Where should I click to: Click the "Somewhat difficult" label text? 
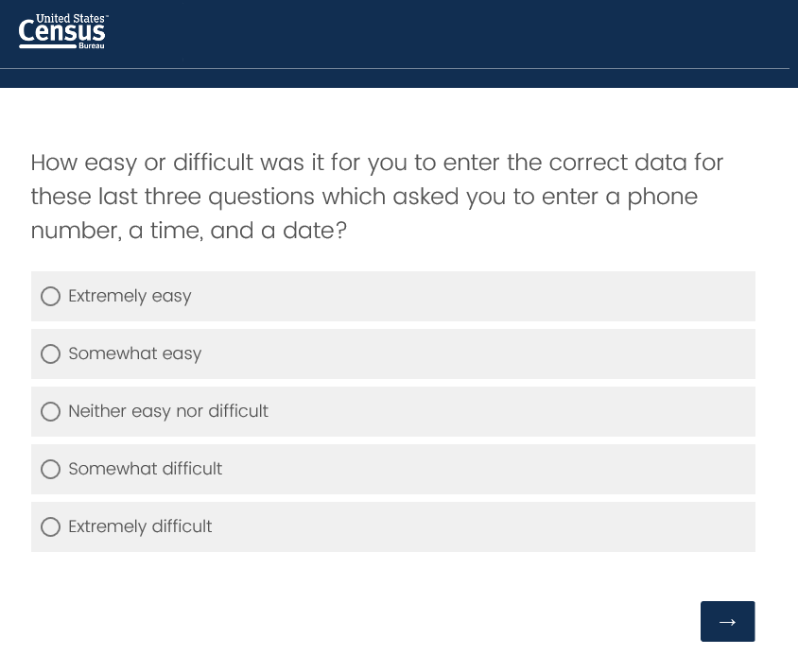pos(146,470)
